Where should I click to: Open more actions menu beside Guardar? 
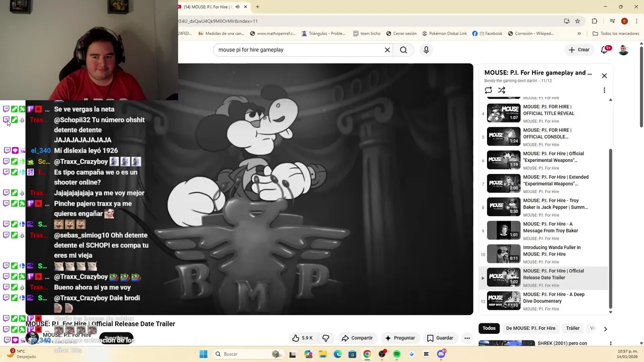pyautogui.click(x=467, y=338)
